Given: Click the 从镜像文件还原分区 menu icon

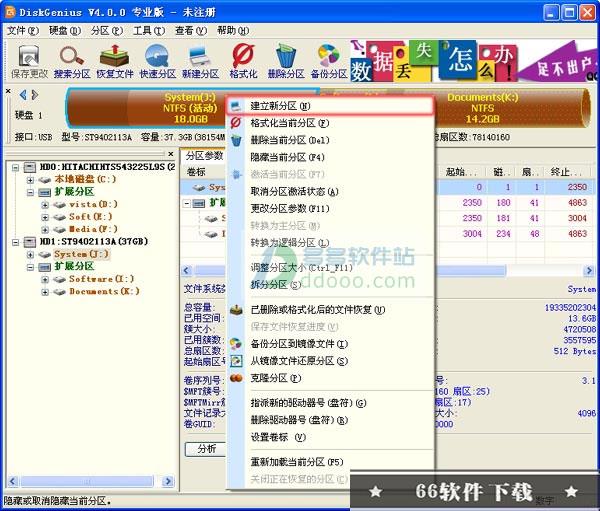Looking at the screenshot, I should click(236, 361).
